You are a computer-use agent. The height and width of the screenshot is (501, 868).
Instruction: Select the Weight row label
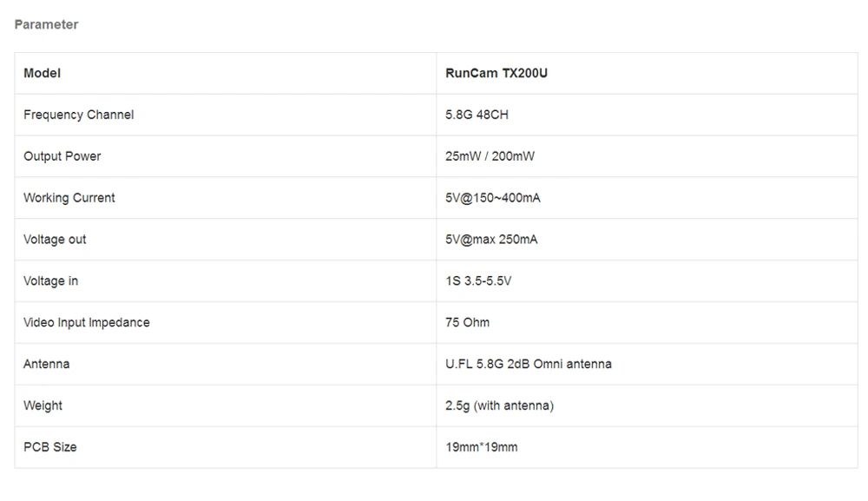(x=43, y=405)
